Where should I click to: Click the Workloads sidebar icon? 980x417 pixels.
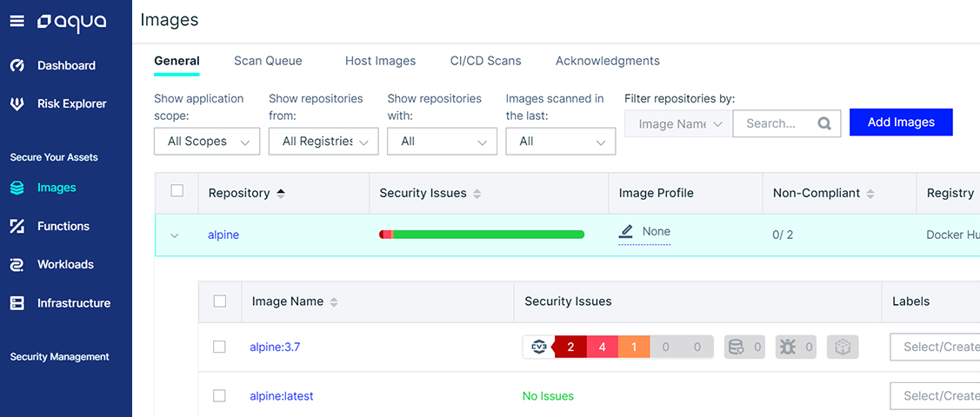[x=17, y=265]
